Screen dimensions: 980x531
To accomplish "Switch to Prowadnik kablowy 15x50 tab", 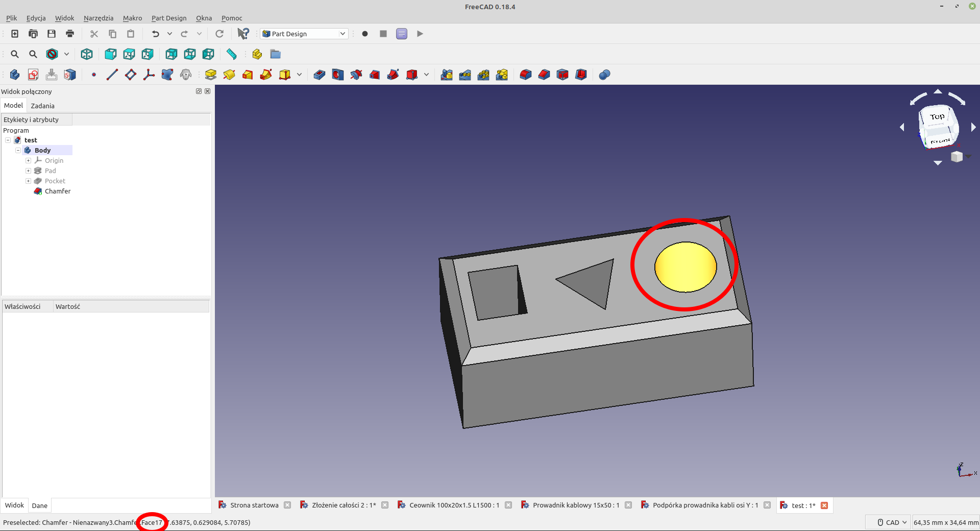I will coord(576,505).
